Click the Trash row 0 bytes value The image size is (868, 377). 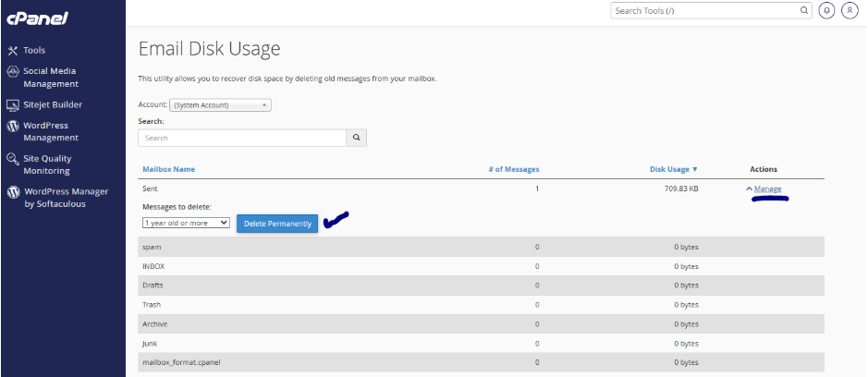[686, 305]
